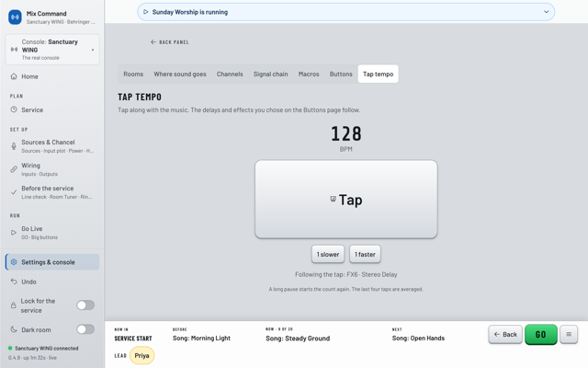
Task: Click the console connection icon beside Sanctuary WING
Action: [x=14, y=50]
